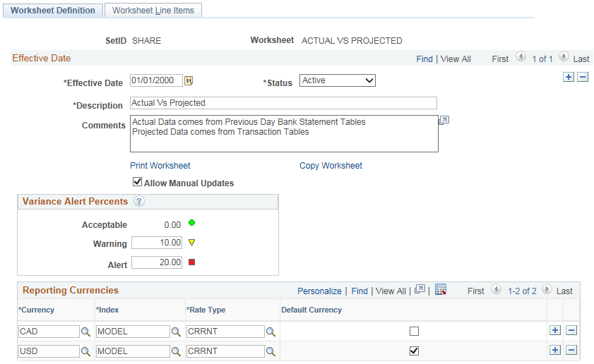594x364 pixels.
Task: Look up Rate Type for CAD row
Action: [x=271, y=332]
